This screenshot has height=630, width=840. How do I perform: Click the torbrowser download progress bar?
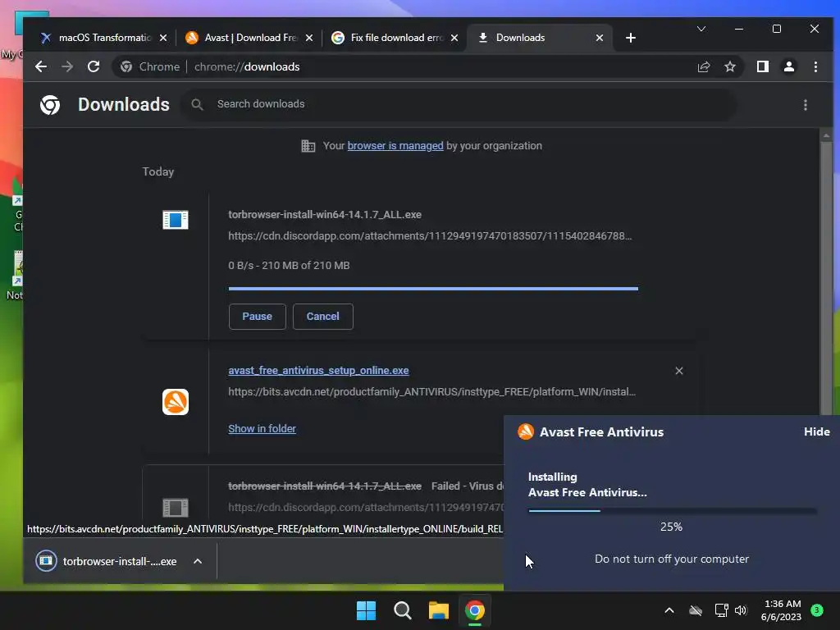click(433, 289)
